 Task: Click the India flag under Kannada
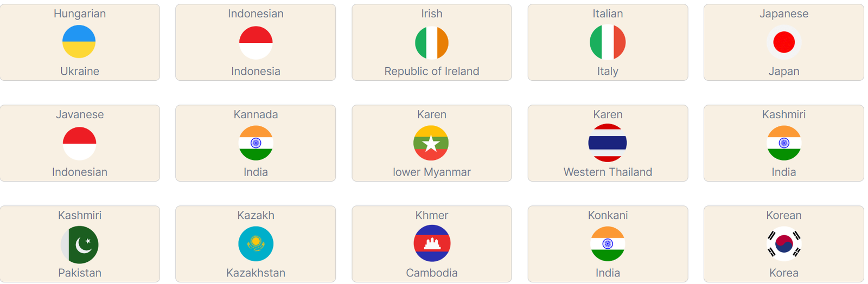pos(256,143)
